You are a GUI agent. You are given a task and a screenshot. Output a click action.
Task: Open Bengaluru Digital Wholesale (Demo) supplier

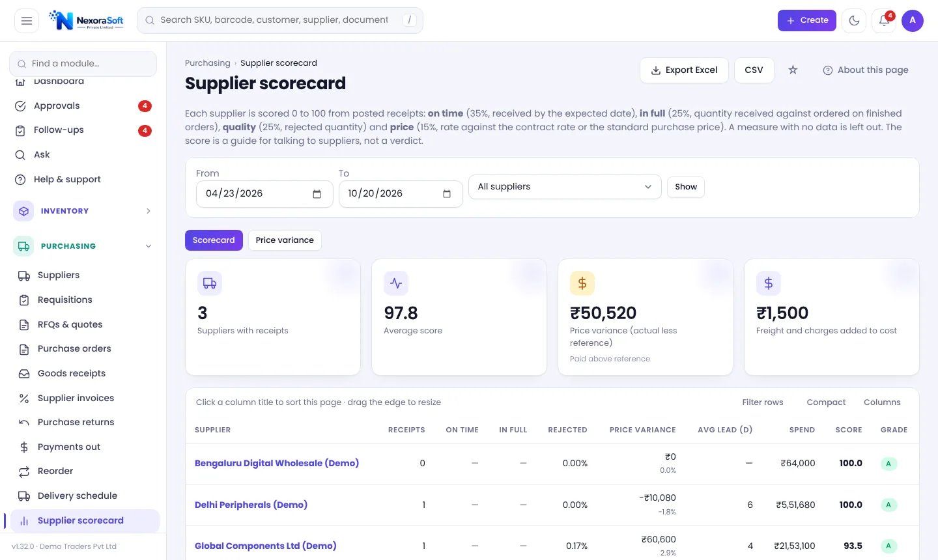pyautogui.click(x=277, y=464)
